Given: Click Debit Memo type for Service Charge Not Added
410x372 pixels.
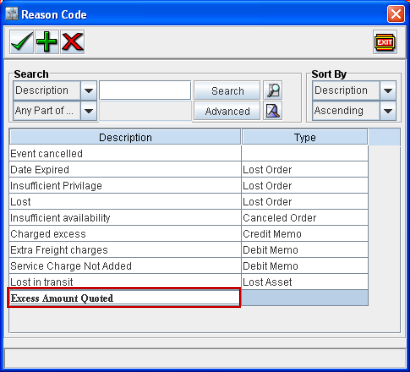Looking at the screenshot, I should pyautogui.click(x=305, y=266).
